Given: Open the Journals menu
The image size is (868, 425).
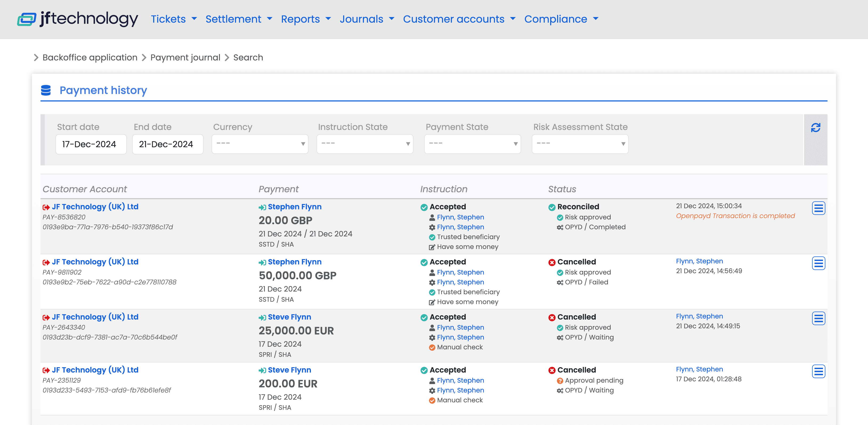Looking at the screenshot, I should pyautogui.click(x=367, y=19).
